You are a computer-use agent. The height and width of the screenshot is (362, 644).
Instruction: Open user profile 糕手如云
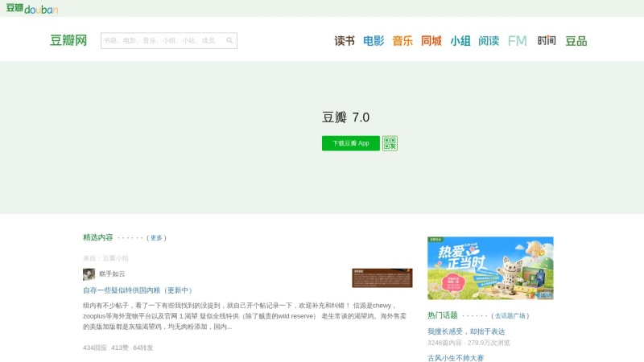(x=112, y=274)
